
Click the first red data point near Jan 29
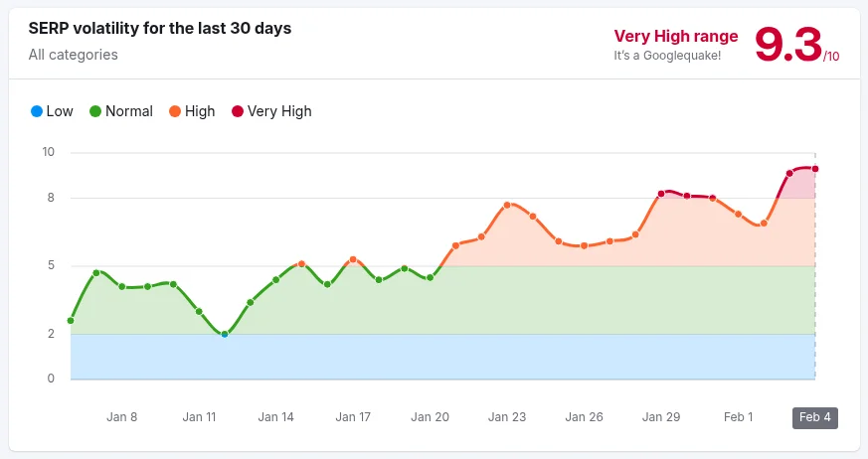coord(661,194)
